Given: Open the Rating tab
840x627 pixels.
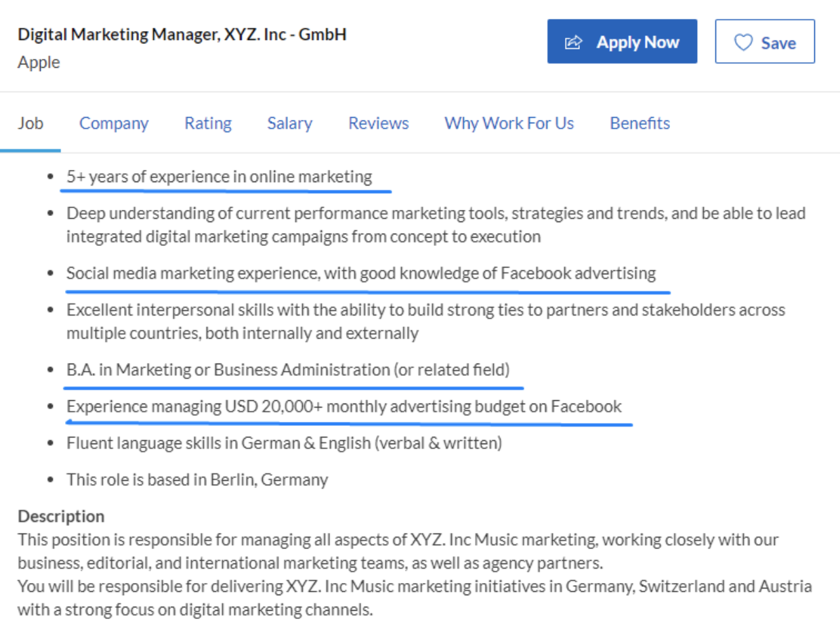Looking at the screenshot, I should 207,123.
